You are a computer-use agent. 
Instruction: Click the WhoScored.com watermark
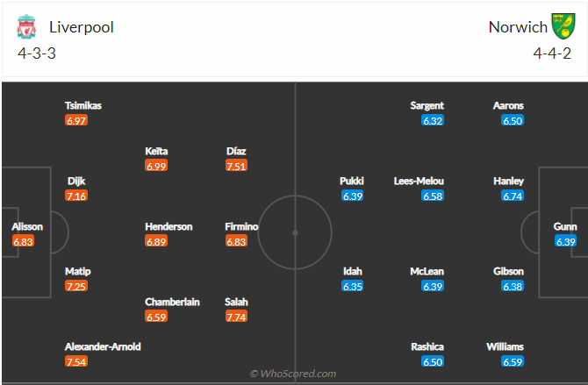coord(293,374)
